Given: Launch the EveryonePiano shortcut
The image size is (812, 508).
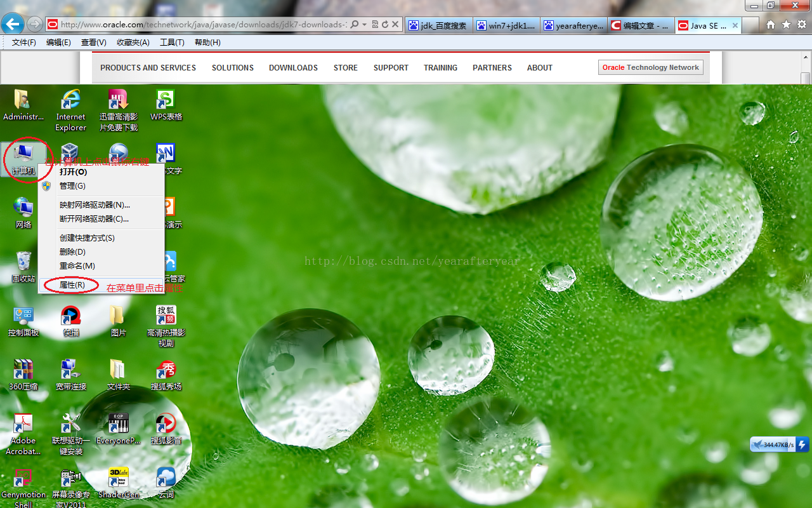Looking at the screenshot, I should (x=118, y=429).
